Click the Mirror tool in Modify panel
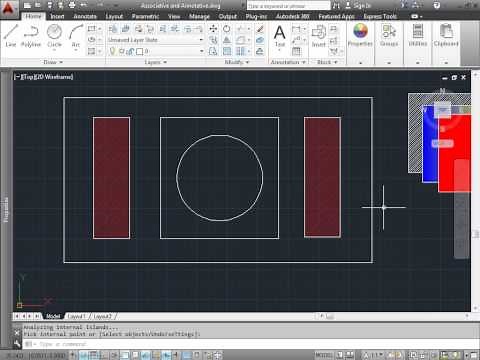Screen dimensions: 480x360 coord(227,40)
